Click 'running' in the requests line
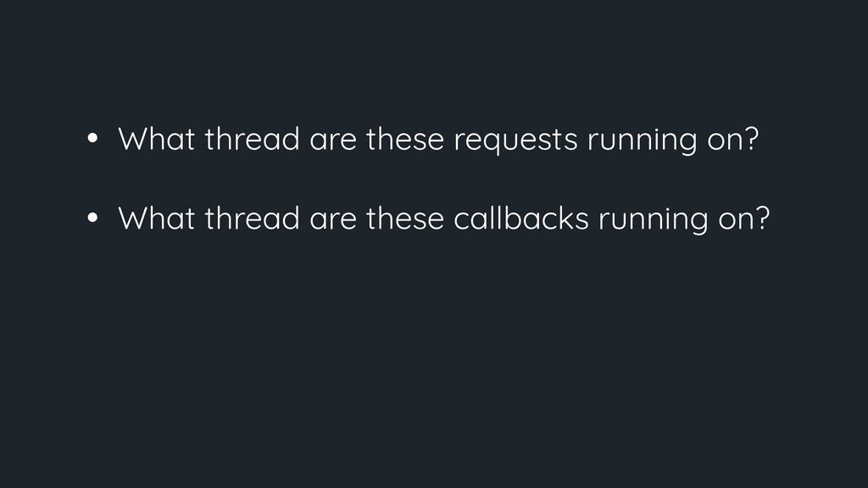 [639, 141]
